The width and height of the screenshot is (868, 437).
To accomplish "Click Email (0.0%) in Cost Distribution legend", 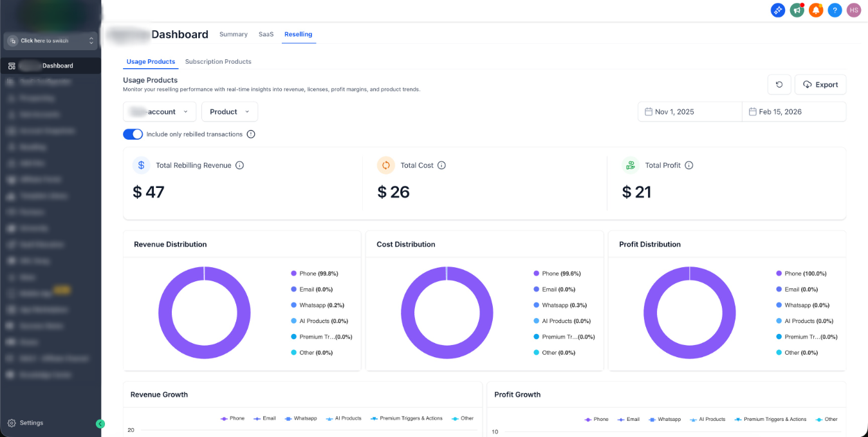I will click(554, 290).
